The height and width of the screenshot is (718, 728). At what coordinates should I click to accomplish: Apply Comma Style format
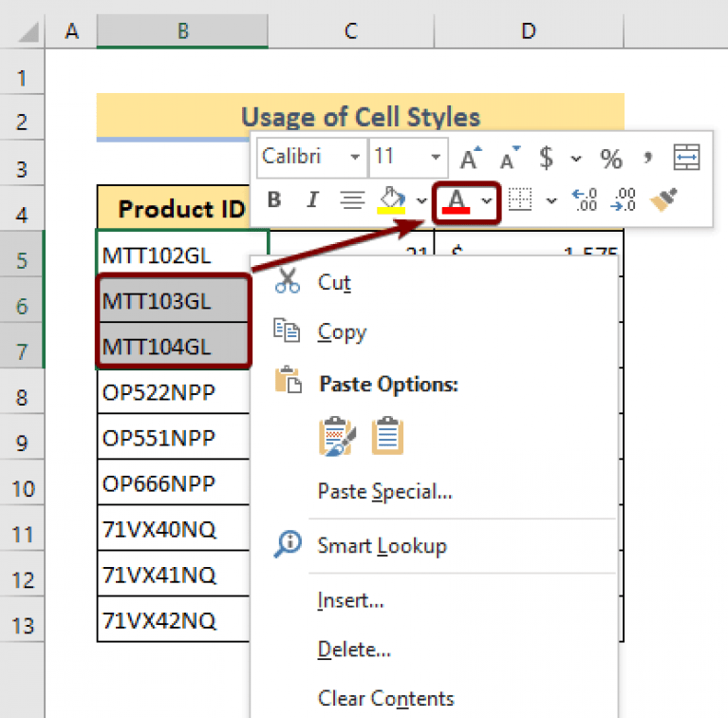(647, 158)
